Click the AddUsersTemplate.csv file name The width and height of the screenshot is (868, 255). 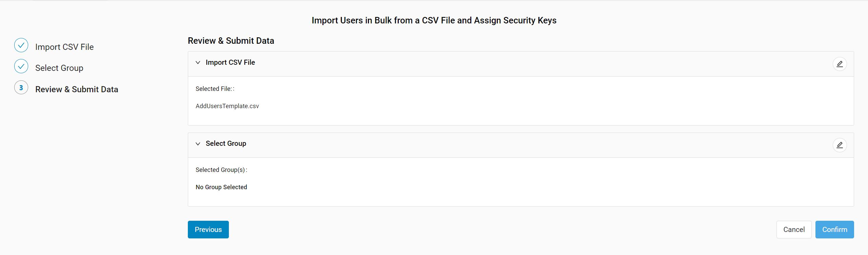(x=227, y=106)
